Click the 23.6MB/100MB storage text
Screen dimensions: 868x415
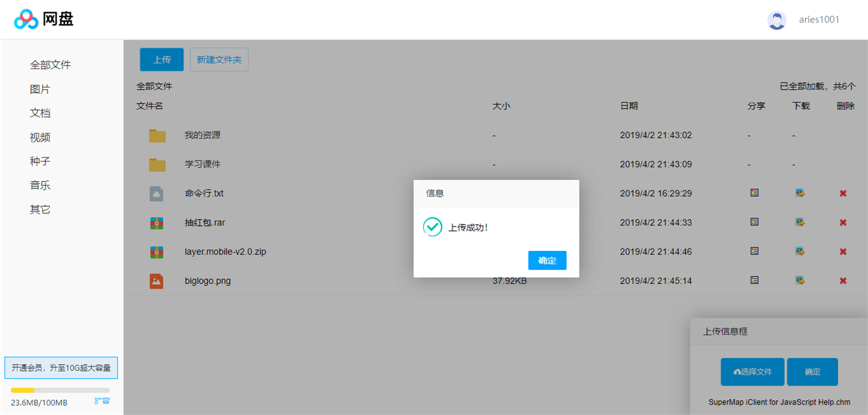click(39, 403)
